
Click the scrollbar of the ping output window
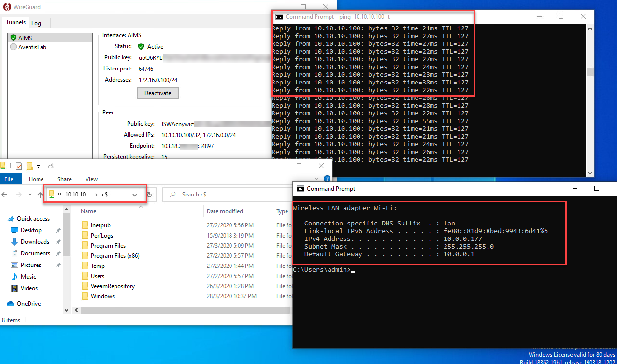tap(589, 72)
